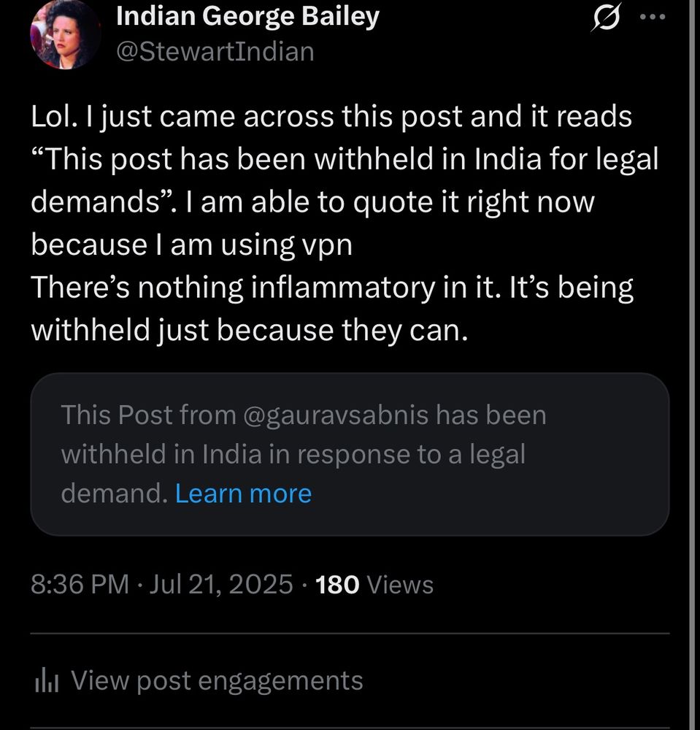Open the @StewartIndian handle
Screen dimensions: 700x730
[x=215, y=51]
